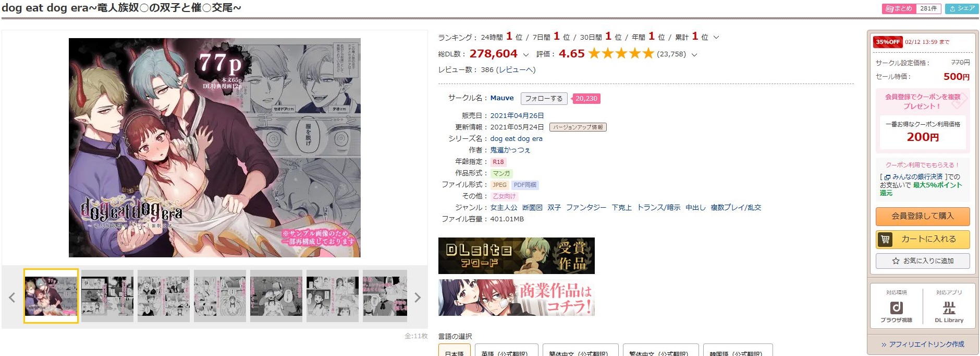This screenshot has width=980, height=356.
Task: Go to previous thumbnail arrow
Action: [x=12, y=298]
